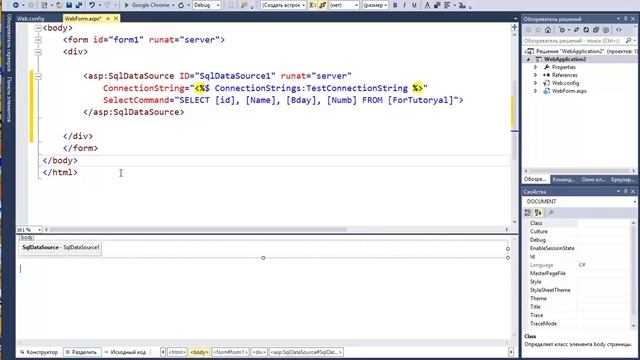Click the Solution Explorer sync icon
Image resolution: width=640 pixels, height=360 pixels.
point(576,30)
